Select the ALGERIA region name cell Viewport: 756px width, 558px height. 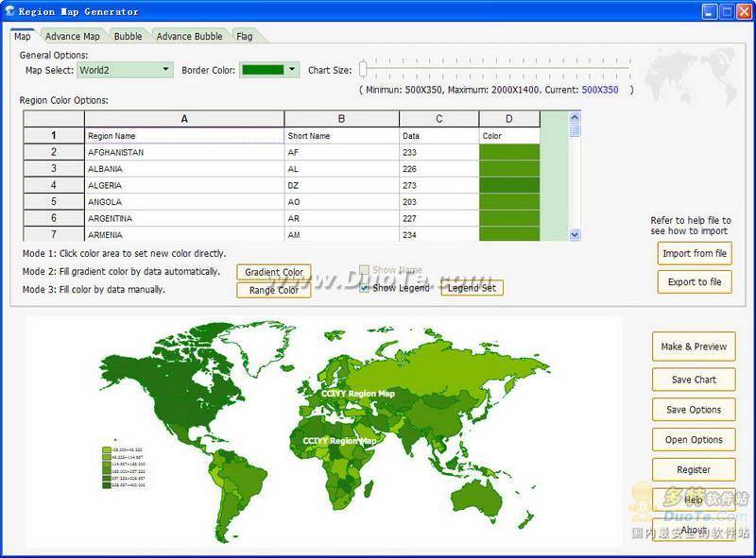pos(184,185)
